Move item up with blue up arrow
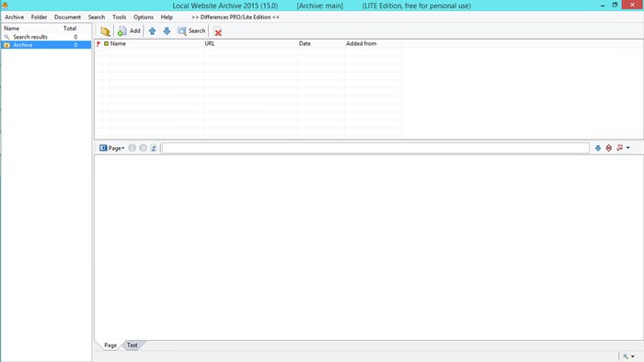644x362 pixels. [x=153, y=31]
